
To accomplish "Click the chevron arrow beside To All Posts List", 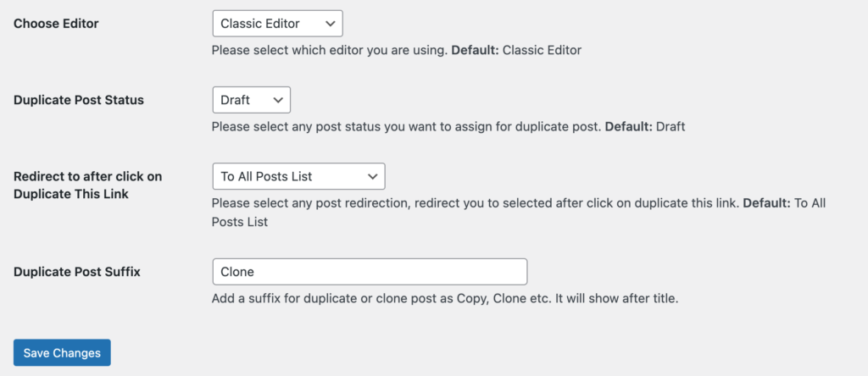I will 373,176.
